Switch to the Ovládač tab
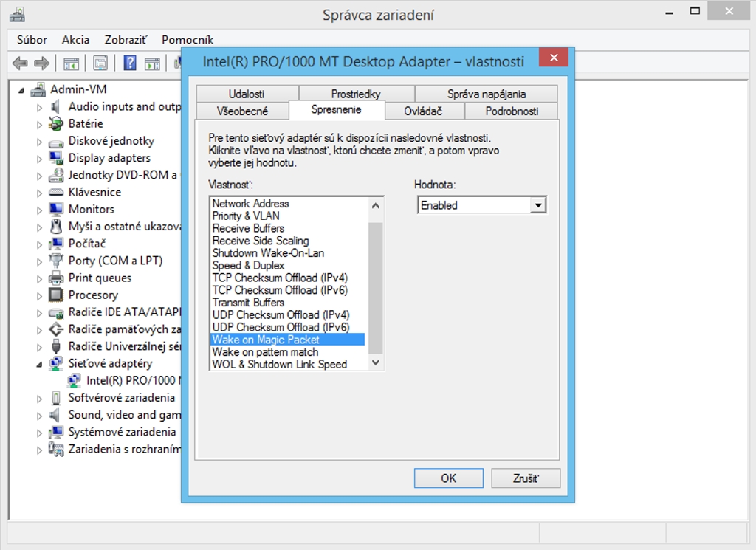756x550 pixels. 423,111
